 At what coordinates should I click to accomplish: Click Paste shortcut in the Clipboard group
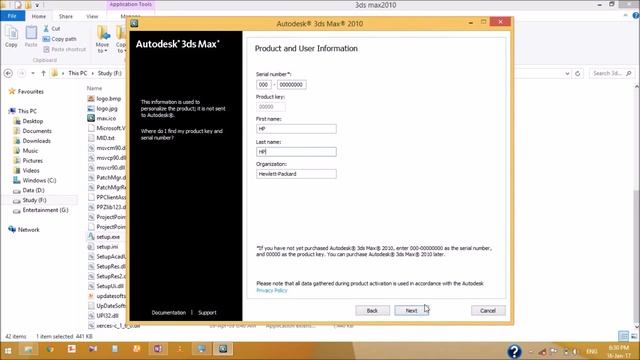pyautogui.click(x=64, y=49)
